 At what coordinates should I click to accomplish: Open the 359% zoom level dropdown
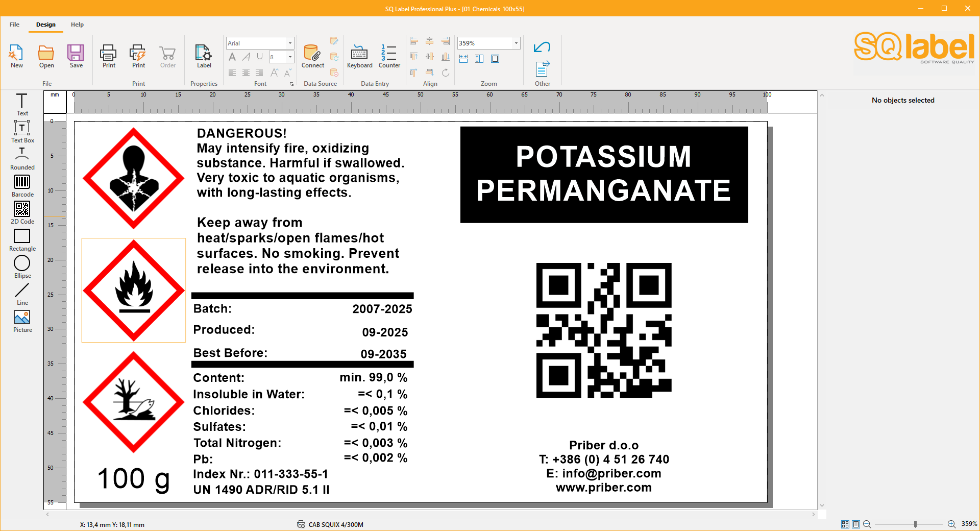pyautogui.click(x=516, y=43)
